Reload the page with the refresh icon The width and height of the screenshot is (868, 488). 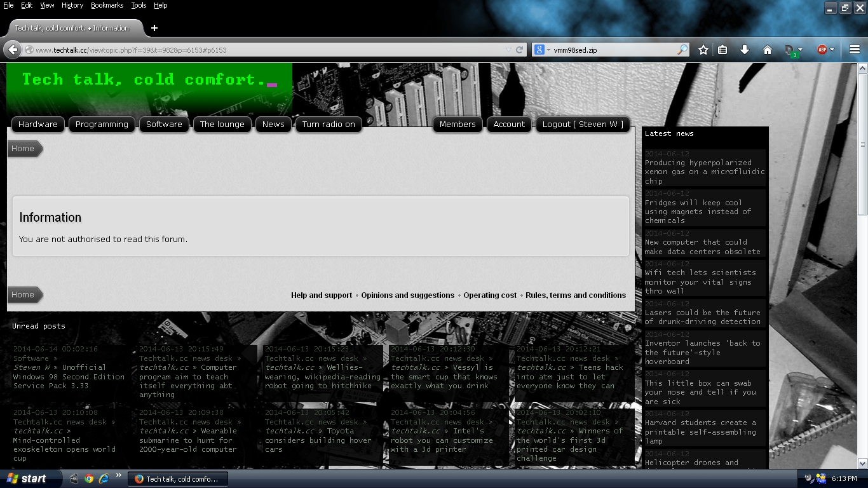click(x=520, y=50)
